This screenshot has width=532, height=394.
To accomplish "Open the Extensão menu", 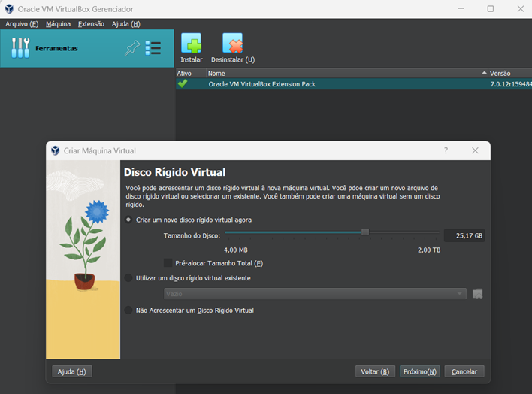I will tap(91, 24).
